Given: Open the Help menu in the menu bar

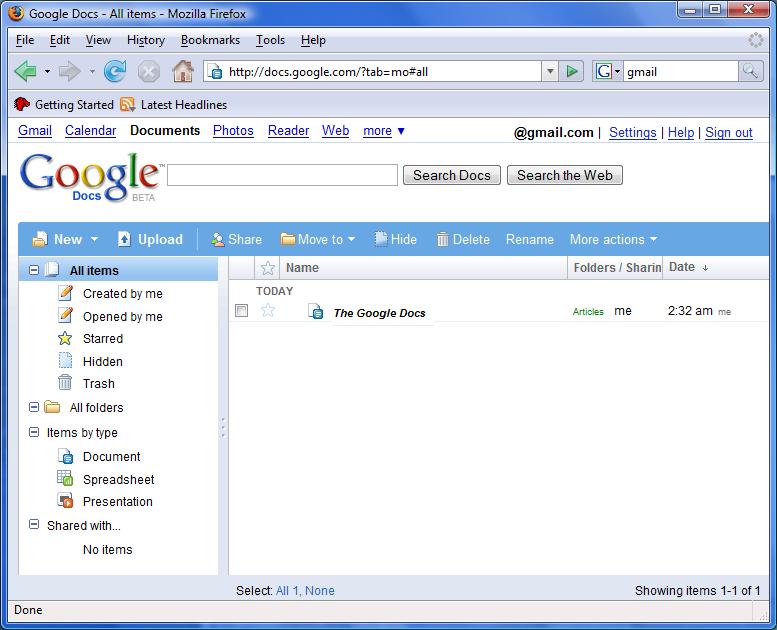Looking at the screenshot, I should pos(313,40).
